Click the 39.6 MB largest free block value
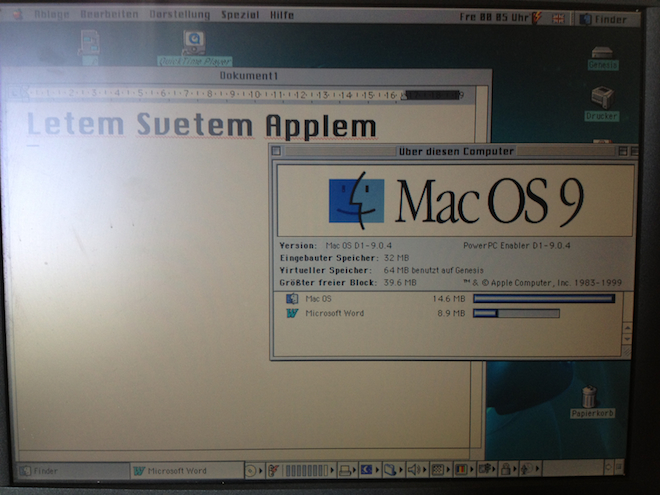Screen dimensions: 660x495 [400, 282]
